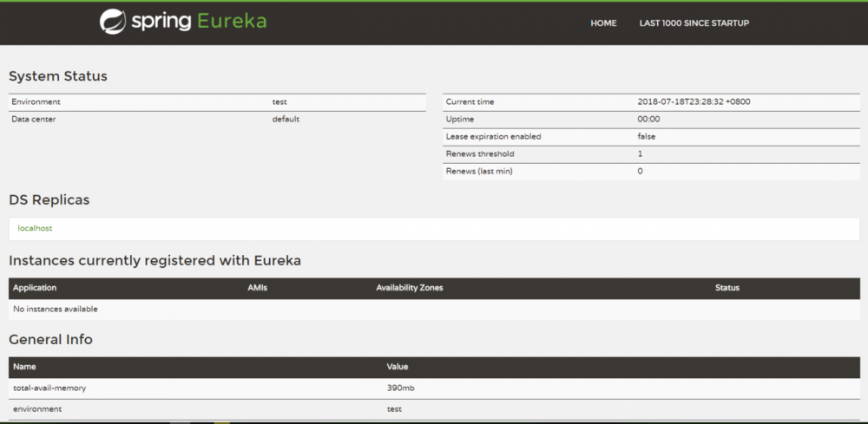Screen dimensions: 868x424
Task: Click the Application column header
Action: [35, 288]
